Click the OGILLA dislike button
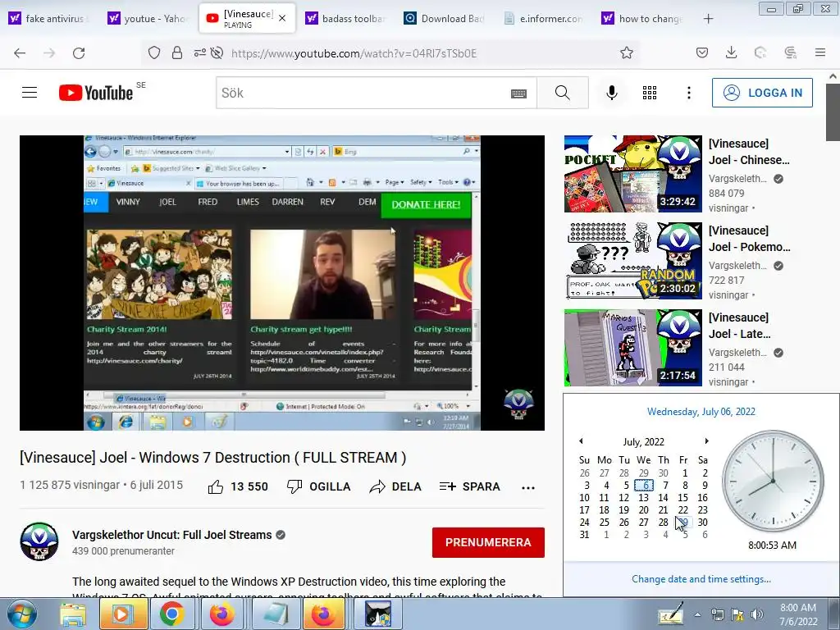 click(x=319, y=487)
